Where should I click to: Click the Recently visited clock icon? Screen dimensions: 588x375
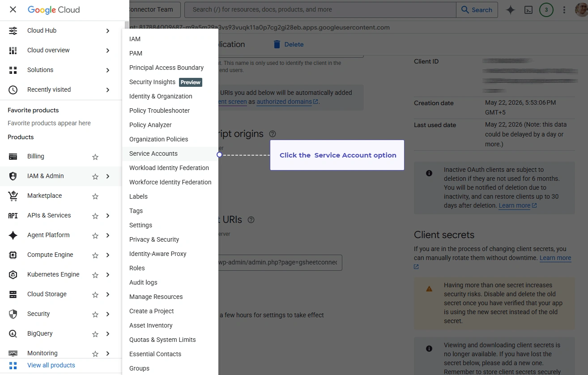[x=13, y=90]
